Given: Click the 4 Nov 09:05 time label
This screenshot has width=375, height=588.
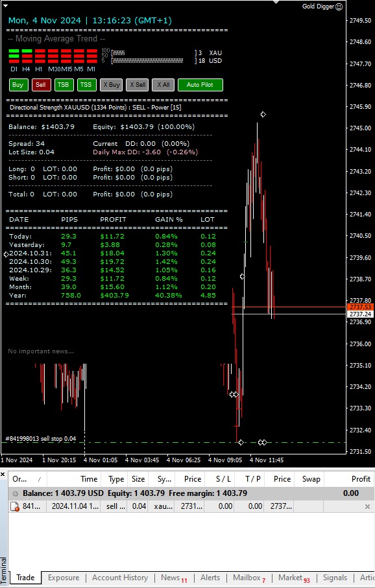Looking at the screenshot, I should (x=225, y=460).
